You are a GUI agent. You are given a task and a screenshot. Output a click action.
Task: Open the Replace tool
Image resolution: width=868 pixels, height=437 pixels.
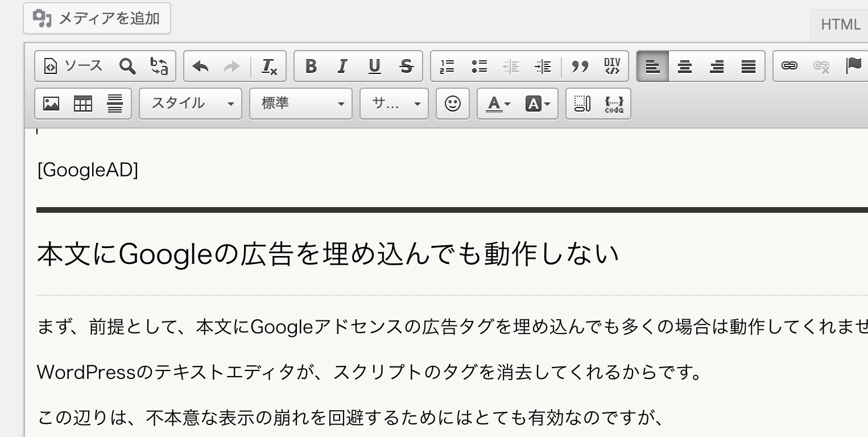coord(159,66)
